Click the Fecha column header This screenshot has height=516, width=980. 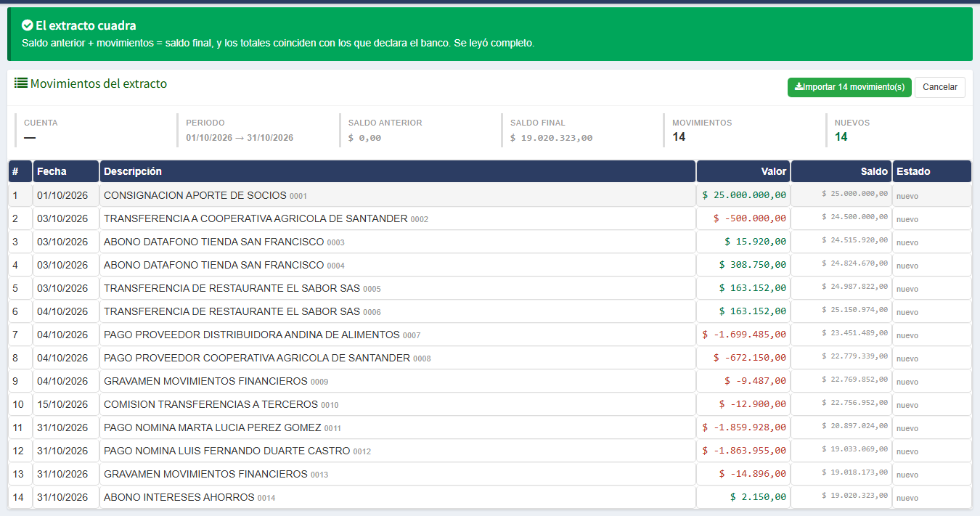(66, 171)
